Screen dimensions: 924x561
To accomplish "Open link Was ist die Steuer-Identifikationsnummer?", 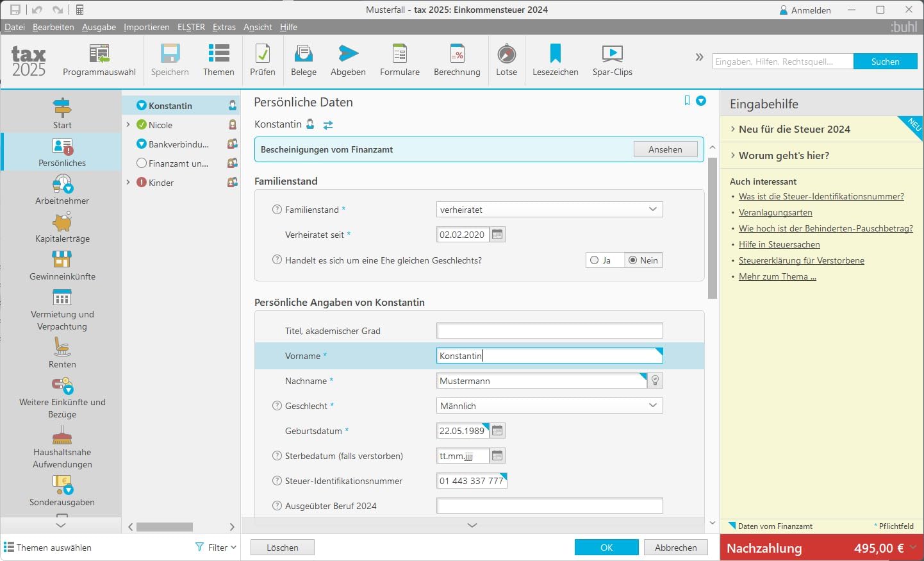I will click(x=821, y=196).
